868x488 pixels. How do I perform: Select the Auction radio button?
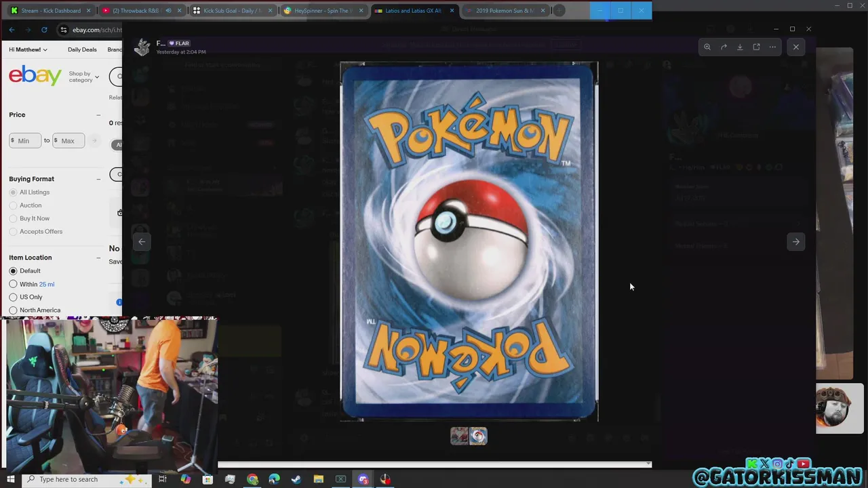(x=13, y=205)
